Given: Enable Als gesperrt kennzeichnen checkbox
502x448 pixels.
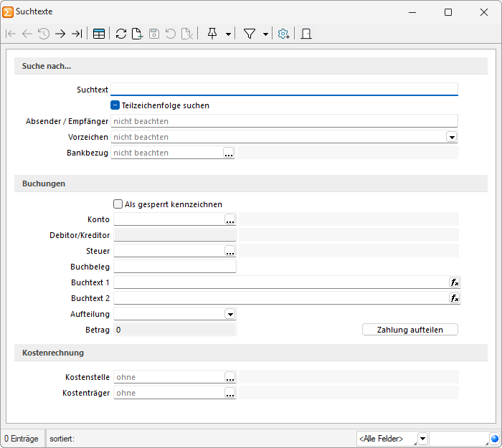Looking at the screenshot, I should coord(118,204).
